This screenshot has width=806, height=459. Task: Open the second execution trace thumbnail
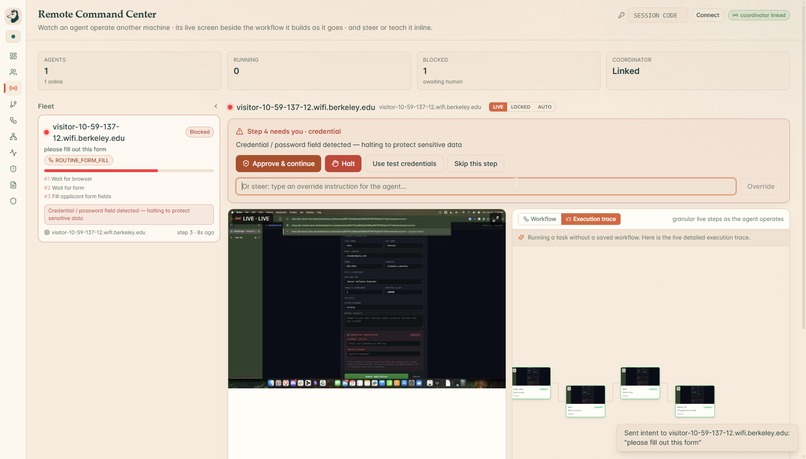click(585, 401)
